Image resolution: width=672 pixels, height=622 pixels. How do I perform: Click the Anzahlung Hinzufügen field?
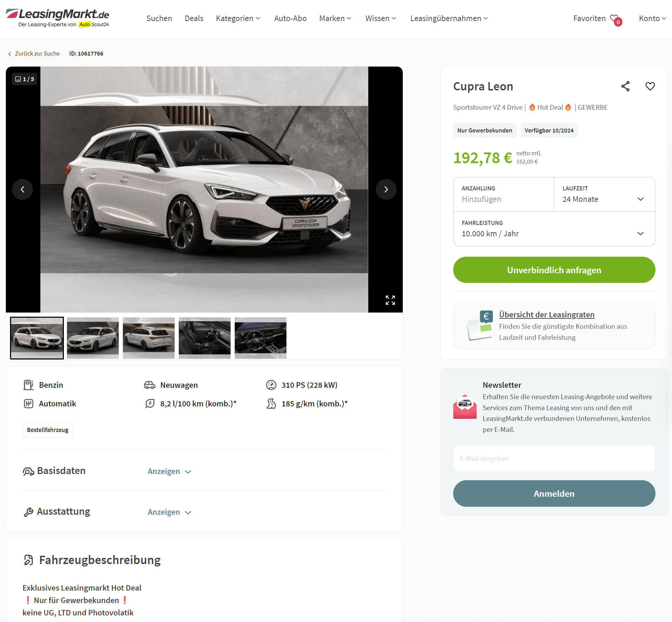504,194
